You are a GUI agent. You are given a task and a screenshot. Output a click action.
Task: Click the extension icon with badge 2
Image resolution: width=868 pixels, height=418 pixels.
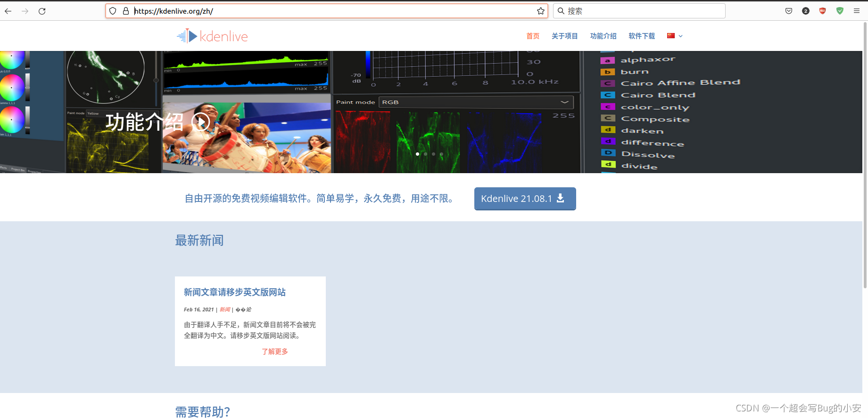tap(806, 11)
